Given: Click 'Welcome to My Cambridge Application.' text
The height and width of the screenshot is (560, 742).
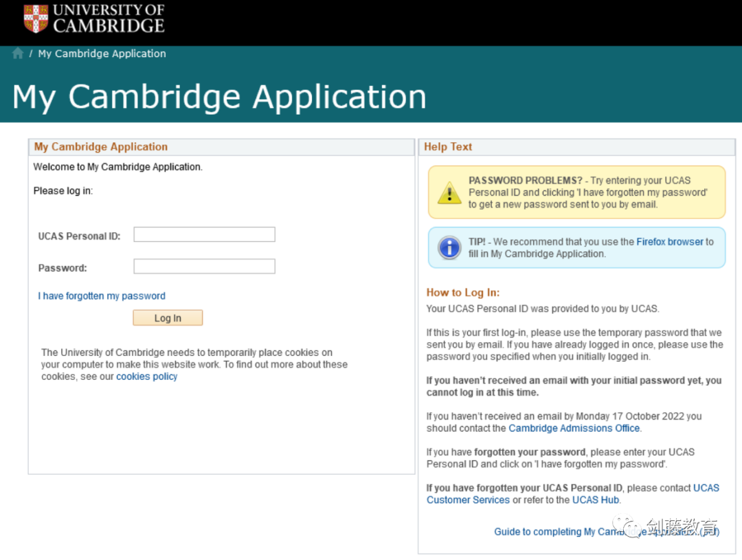Looking at the screenshot, I should coord(118,167).
